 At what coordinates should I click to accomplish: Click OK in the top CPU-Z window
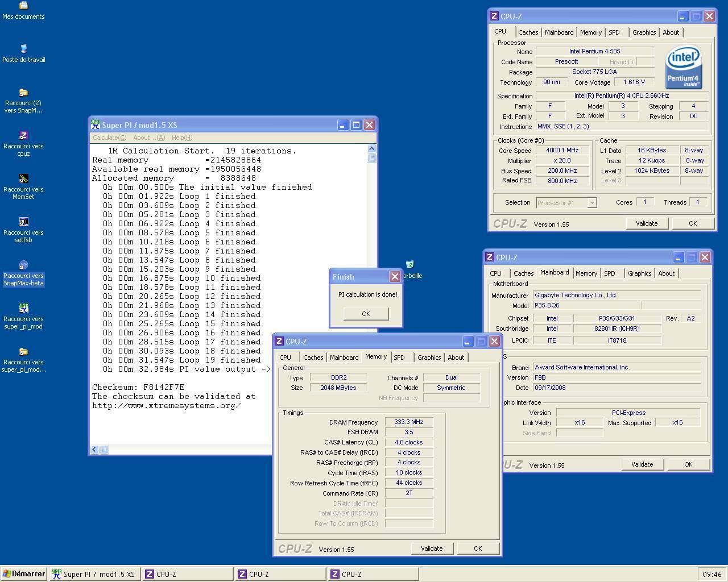click(693, 223)
